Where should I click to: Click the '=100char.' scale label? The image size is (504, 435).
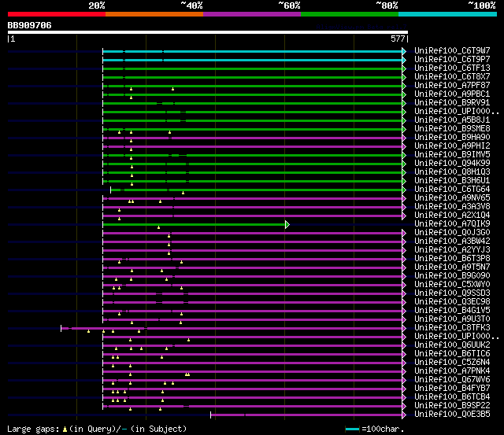coord(383,429)
